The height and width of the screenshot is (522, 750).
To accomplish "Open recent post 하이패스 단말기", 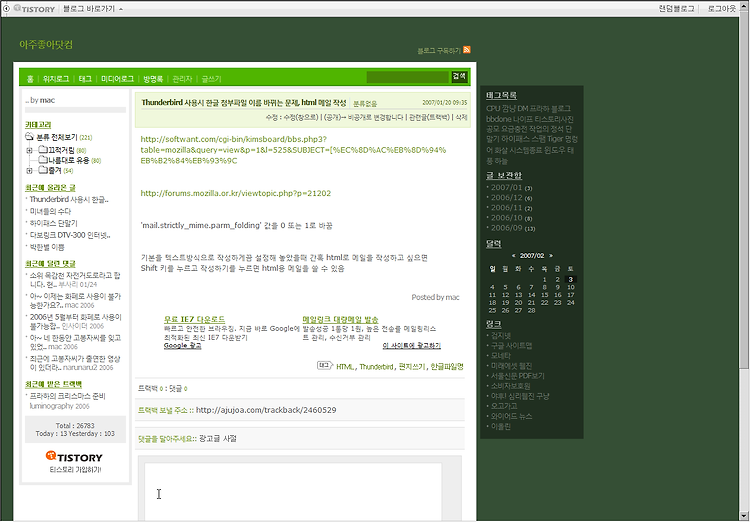I will [x=54, y=223].
